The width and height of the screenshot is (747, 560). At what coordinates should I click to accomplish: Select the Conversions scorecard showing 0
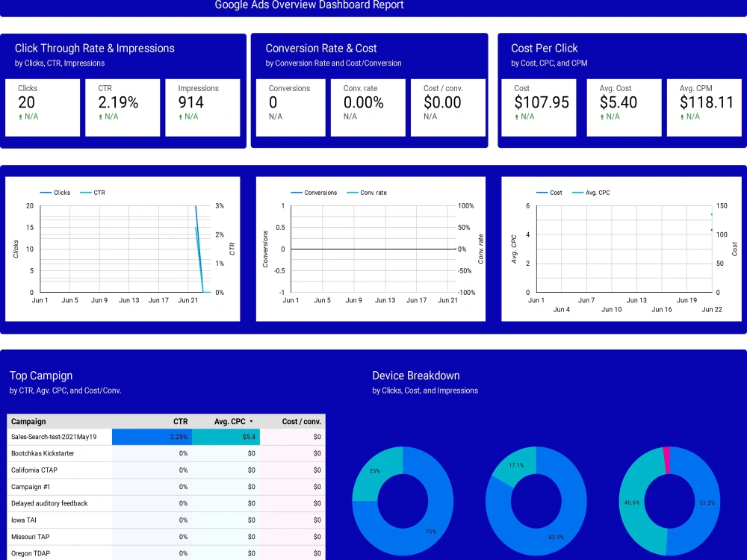(x=290, y=107)
